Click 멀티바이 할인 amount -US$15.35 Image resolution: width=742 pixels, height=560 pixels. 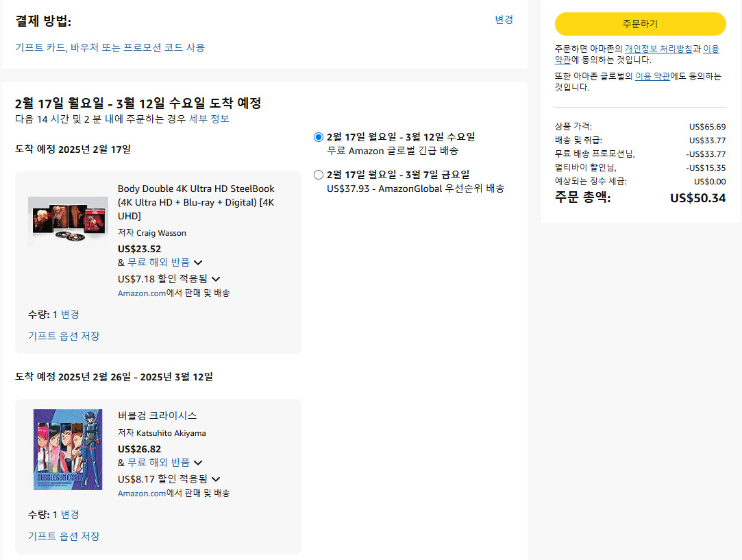(x=706, y=168)
